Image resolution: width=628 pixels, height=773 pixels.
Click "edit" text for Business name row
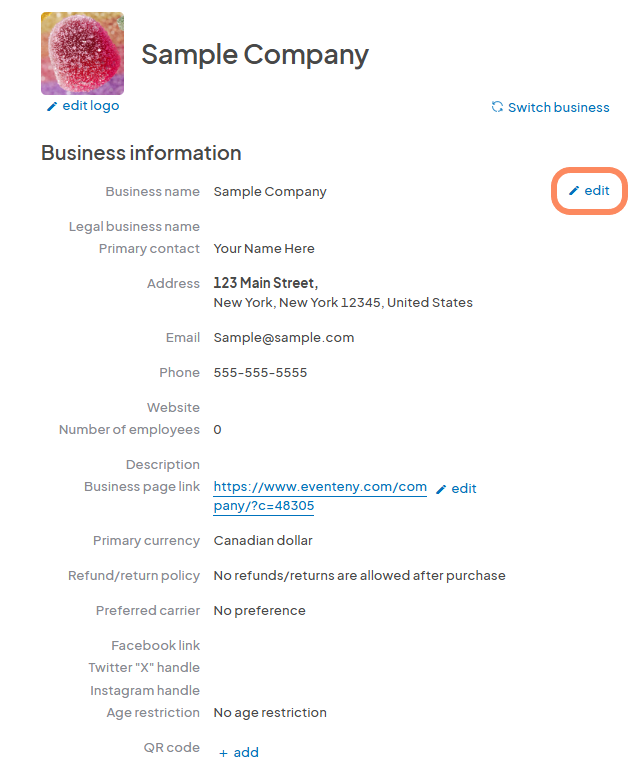[x=597, y=191]
